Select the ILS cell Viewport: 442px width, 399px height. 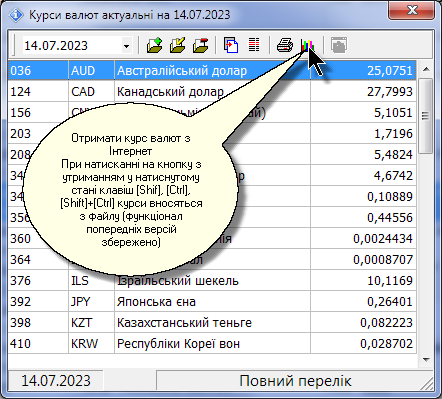(91, 280)
